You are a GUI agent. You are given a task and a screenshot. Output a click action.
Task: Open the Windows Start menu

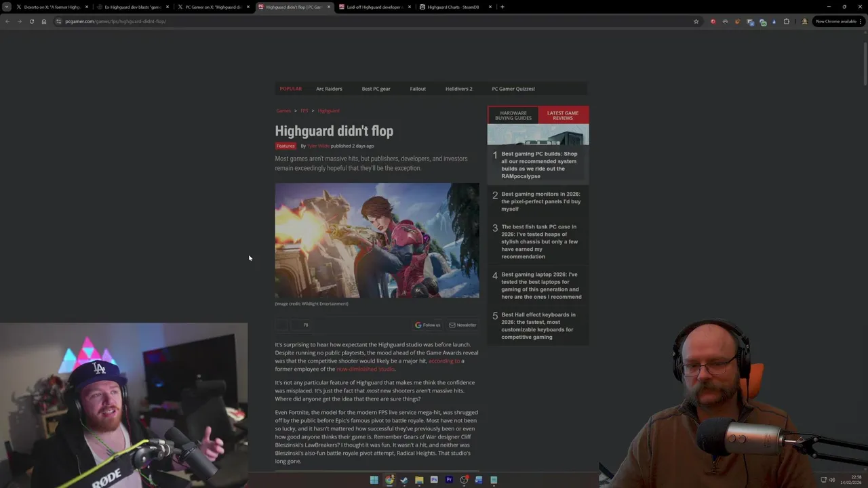click(x=374, y=480)
